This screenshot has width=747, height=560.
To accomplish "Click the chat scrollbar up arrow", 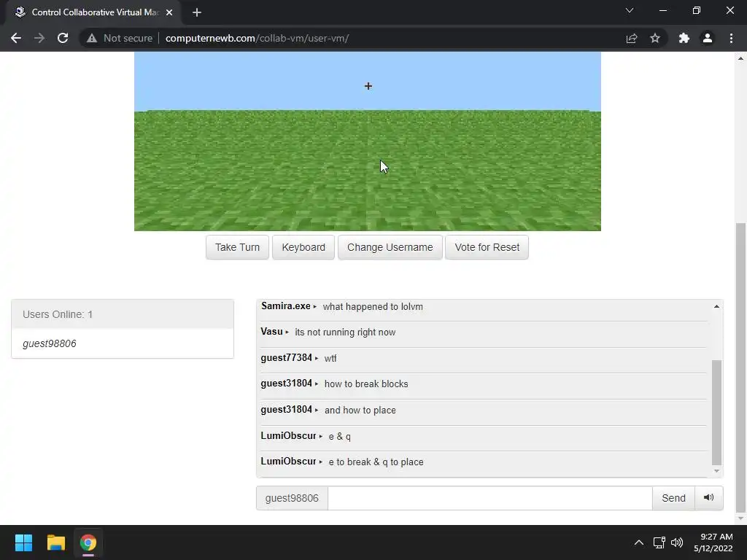I will 716,307.
